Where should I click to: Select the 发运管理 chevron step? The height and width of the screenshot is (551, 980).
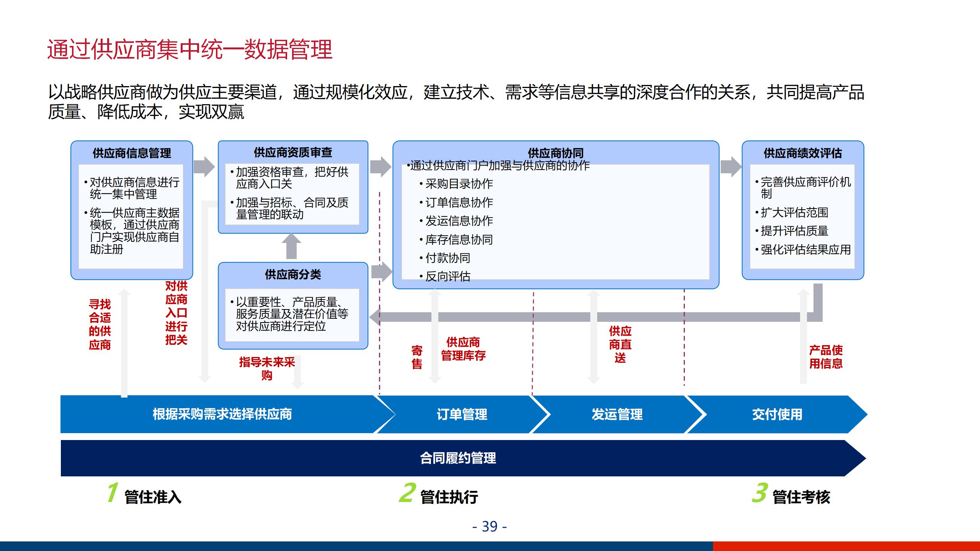coord(617,414)
